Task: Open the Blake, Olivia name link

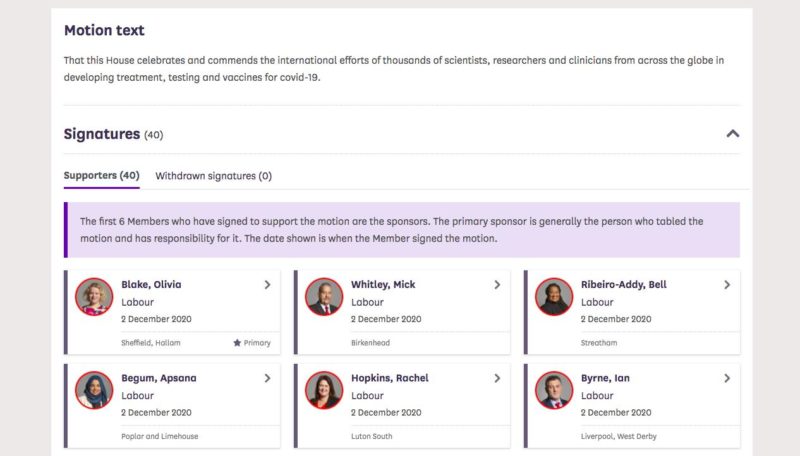Action: pyautogui.click(x=151, y=285)
